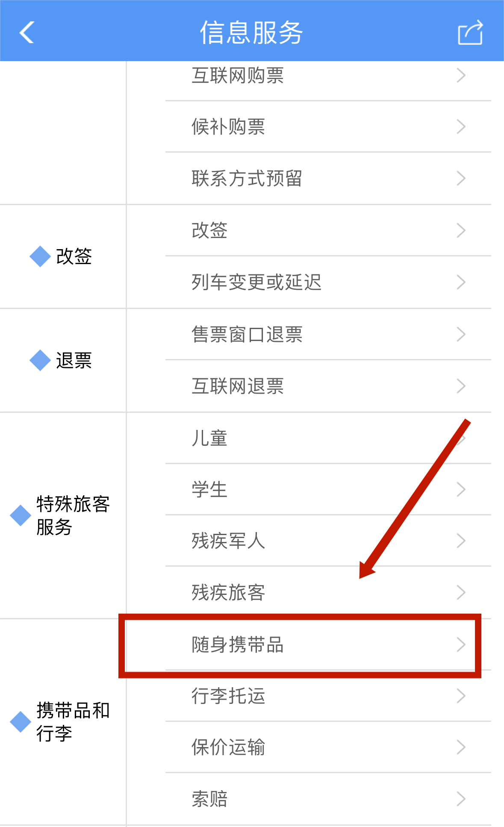Select the 学生 passenger item
Screen dimensions: 504x827
pos(328,489)
